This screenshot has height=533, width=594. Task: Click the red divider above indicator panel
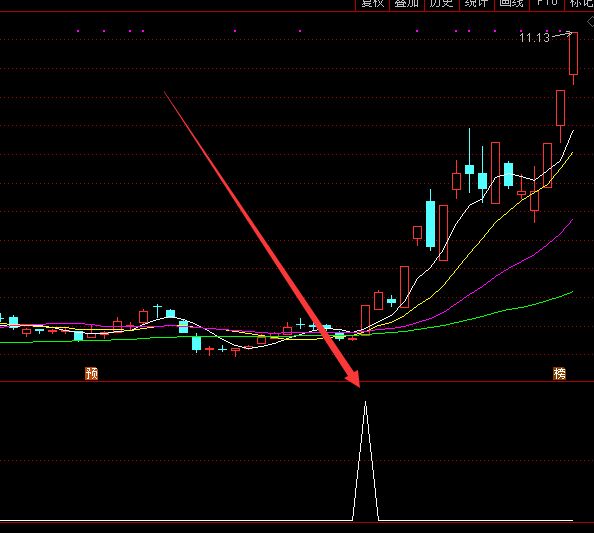pyautogui.click(x=297, y=381)
